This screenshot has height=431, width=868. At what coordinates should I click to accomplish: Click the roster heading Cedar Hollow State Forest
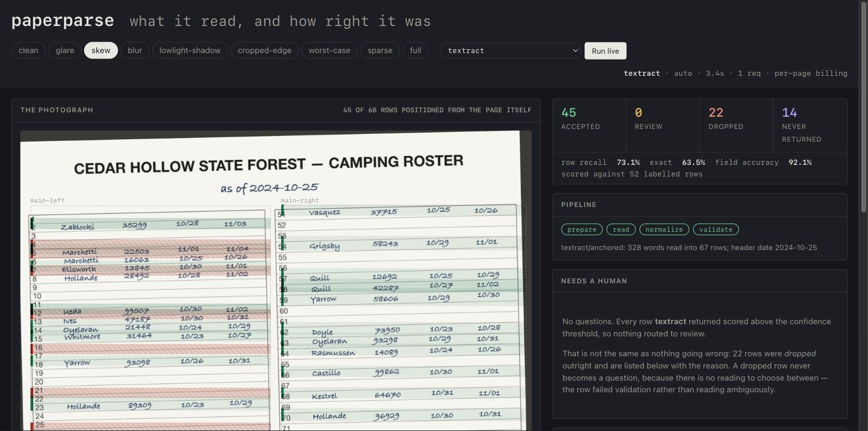(x=268, y=165)
